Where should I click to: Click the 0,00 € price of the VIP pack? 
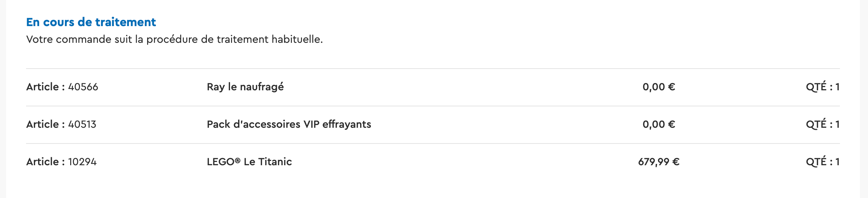tap(658, 124)
